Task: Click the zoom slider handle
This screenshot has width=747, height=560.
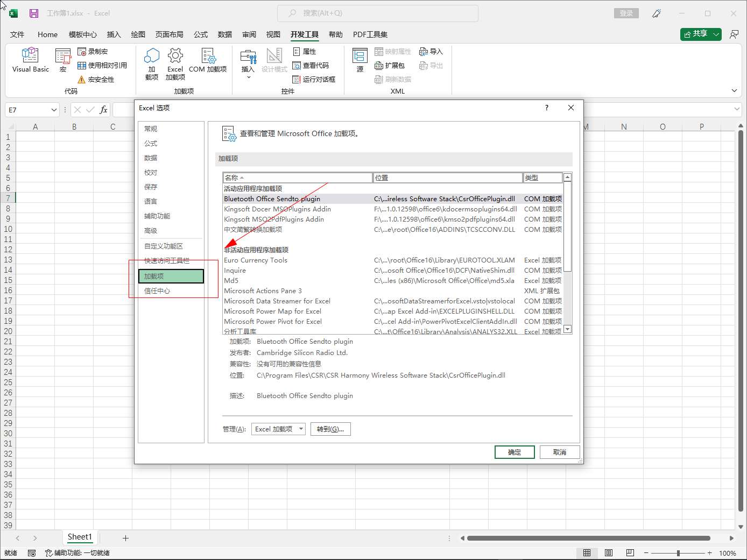Action: pos(678,553)
